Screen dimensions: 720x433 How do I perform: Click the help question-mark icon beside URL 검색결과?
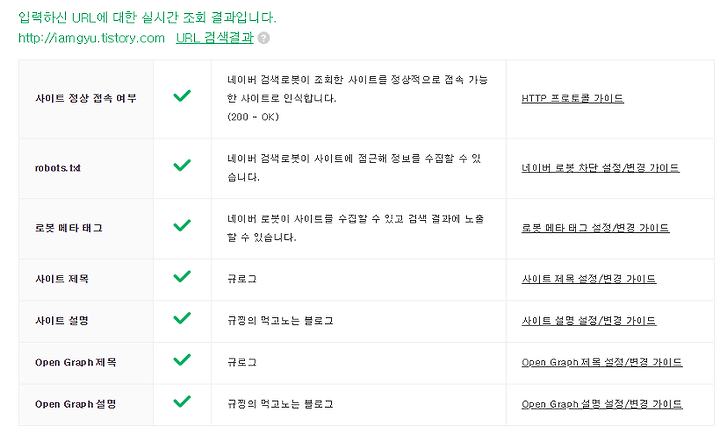click(264, 38)
